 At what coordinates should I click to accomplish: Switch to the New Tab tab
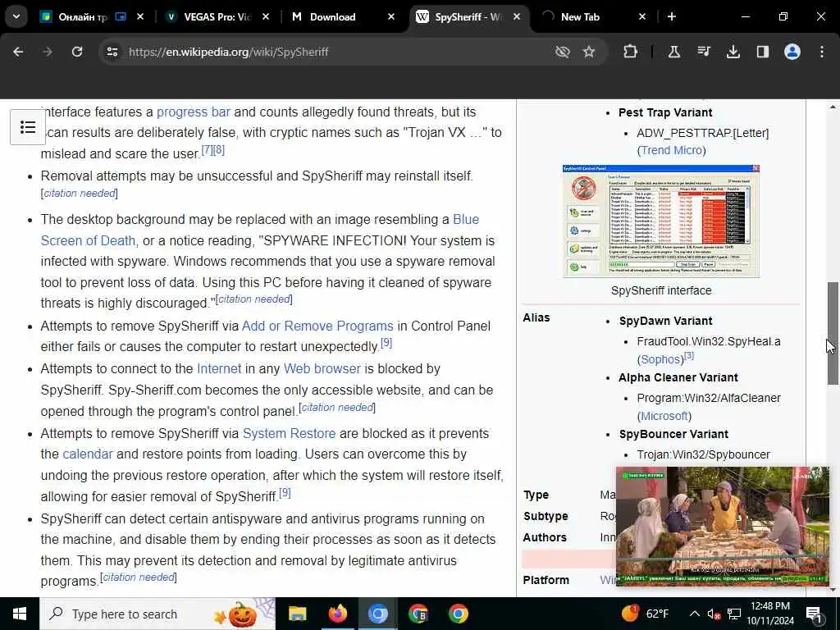pos(595,17)
